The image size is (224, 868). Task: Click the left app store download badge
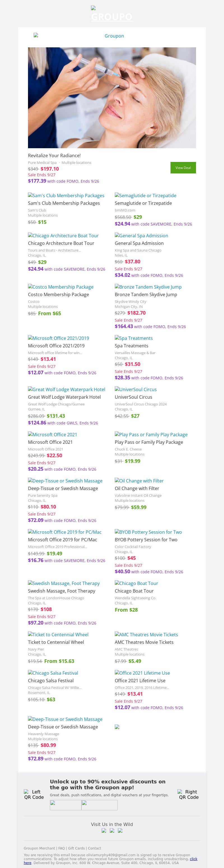coord(66,805)
